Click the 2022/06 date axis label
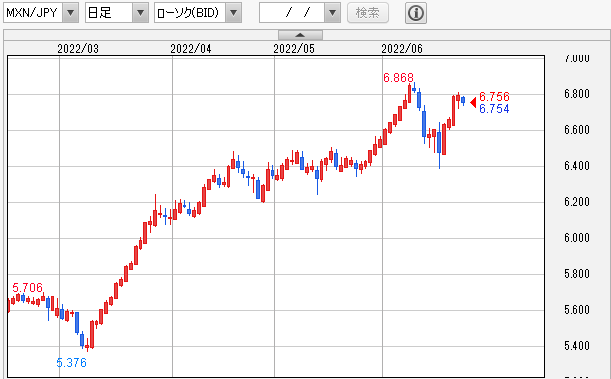This screenshot has height=379, width=611. 402,49
